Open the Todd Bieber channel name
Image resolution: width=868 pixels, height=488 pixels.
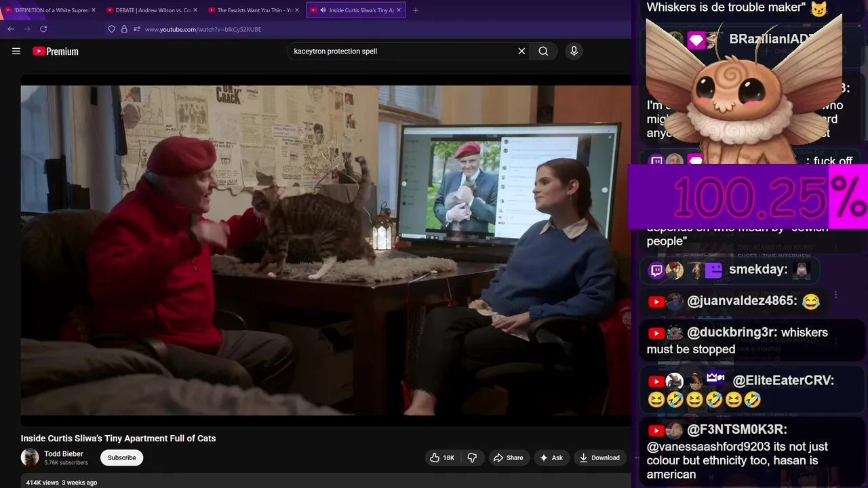point(64,454)
